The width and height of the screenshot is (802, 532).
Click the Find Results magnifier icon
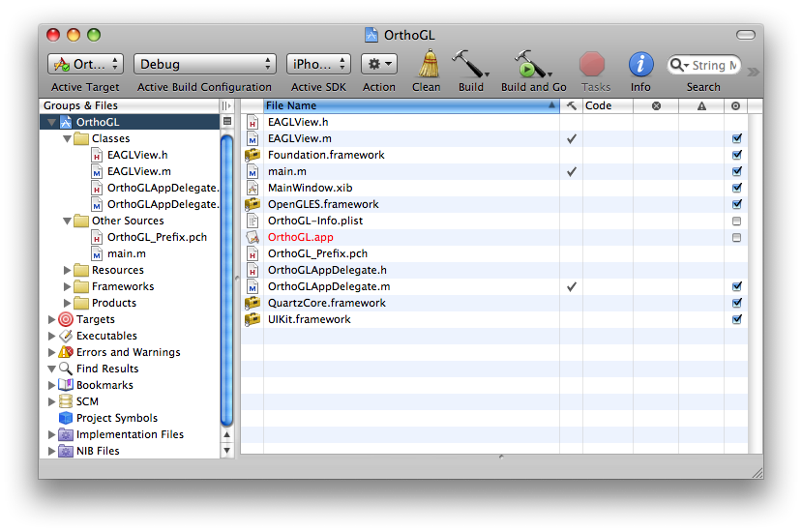(66, 369)
